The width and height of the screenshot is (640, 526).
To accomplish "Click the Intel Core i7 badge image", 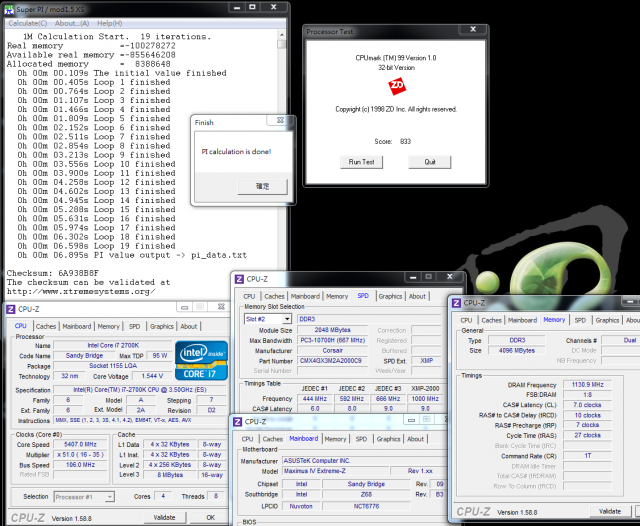I will [x=201, y=361].
